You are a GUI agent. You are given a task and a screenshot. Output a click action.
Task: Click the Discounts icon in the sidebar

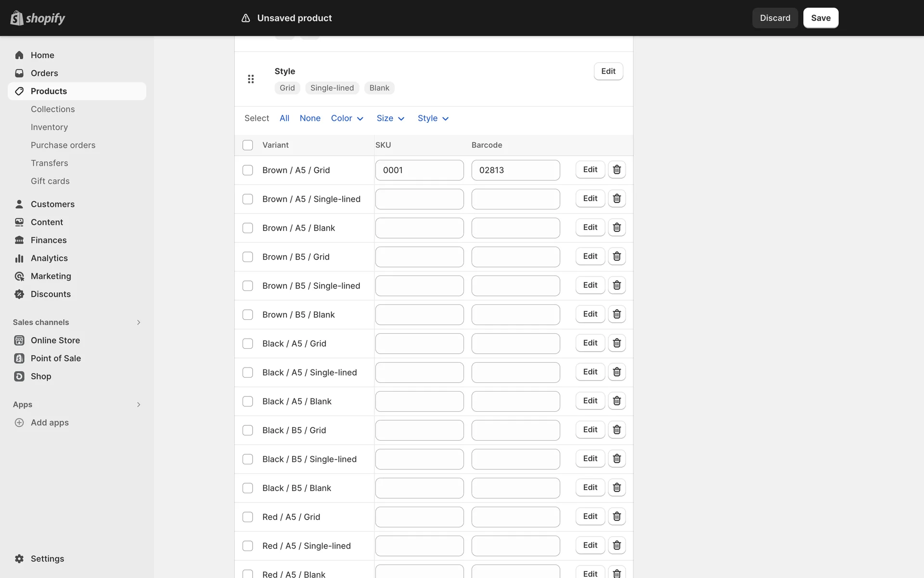19,294
